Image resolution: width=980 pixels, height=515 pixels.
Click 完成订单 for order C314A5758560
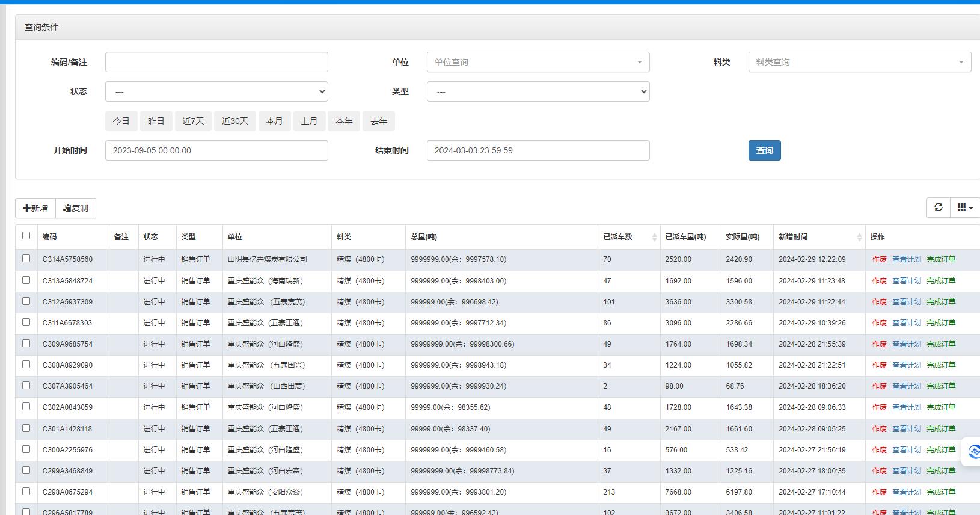click(x=941, y=259)
